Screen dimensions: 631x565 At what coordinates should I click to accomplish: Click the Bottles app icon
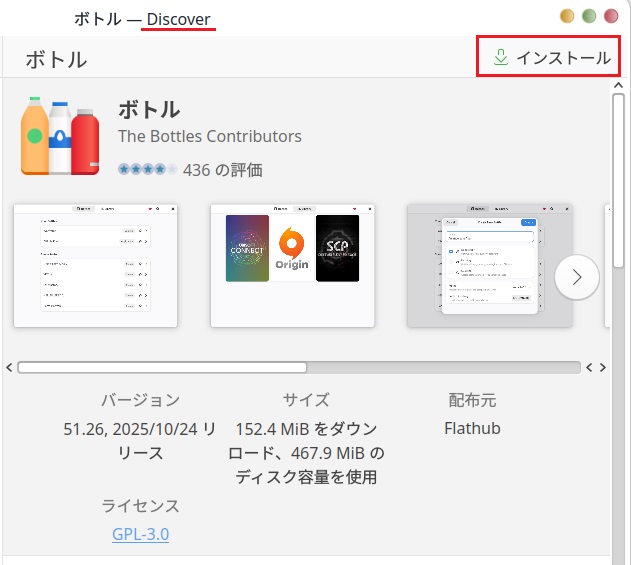[x=61, y=137]
